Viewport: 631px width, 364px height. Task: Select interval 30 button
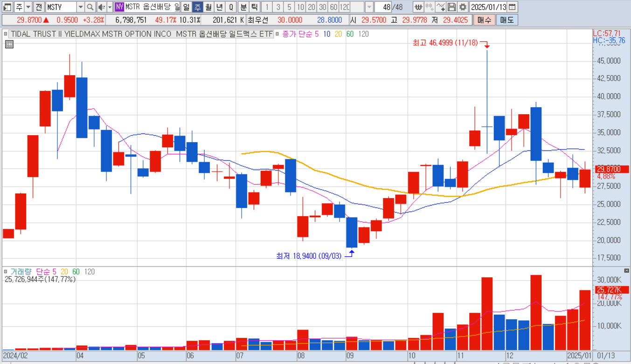coord(323,7)
